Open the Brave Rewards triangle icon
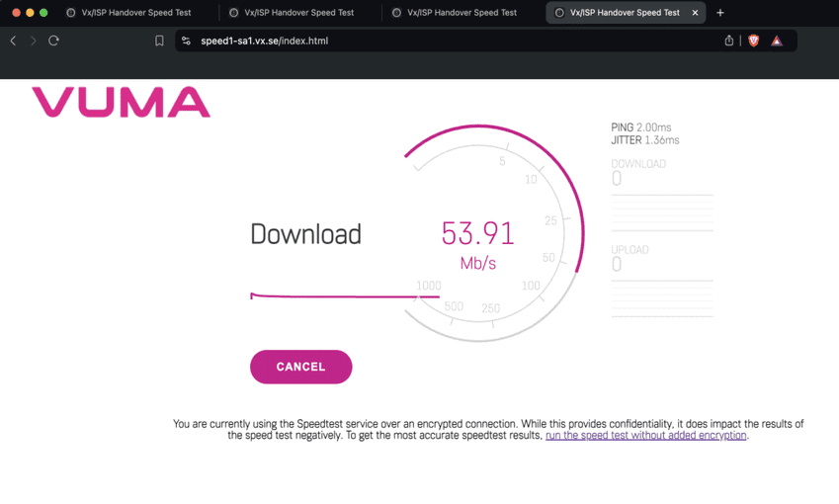Screen dimensions: 839x504 (x=777, y=41)
